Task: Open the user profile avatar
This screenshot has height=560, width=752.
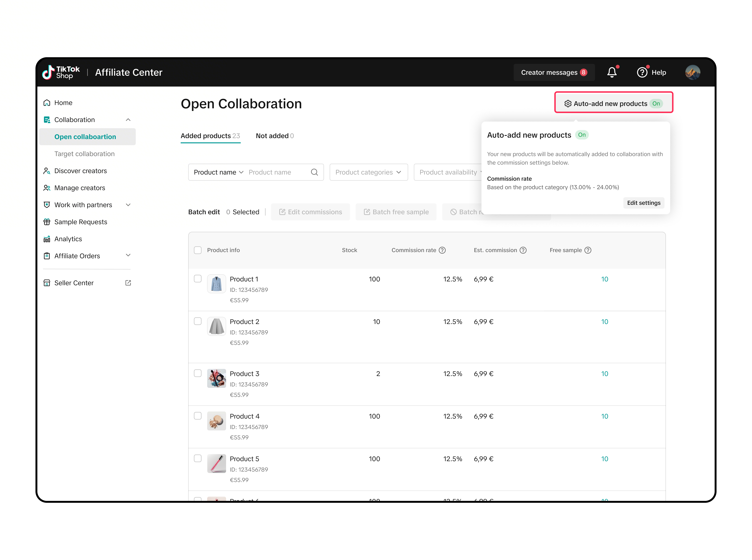Action: click(x=692, y=72)
